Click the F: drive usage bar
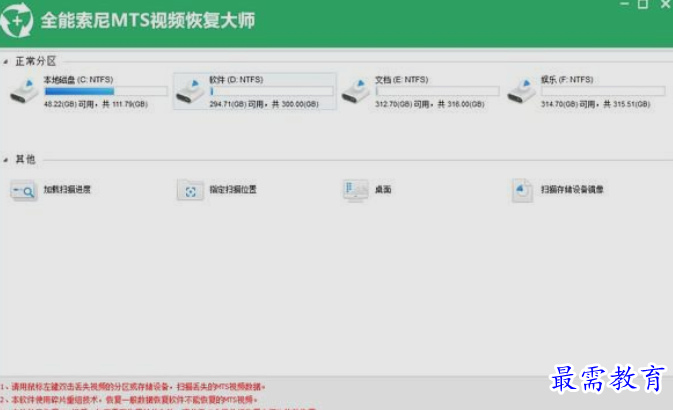673x410 pixels. 603,91
